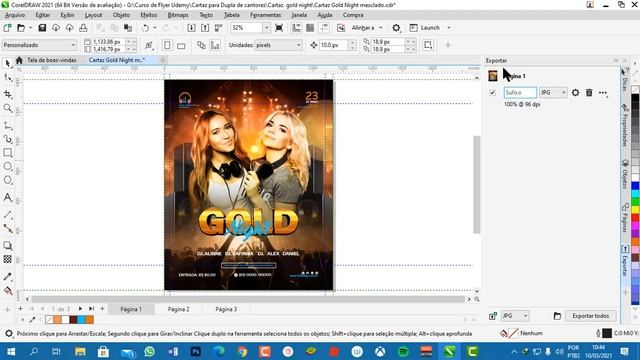Select the Drop Shadow tool

tap(7, 246)
